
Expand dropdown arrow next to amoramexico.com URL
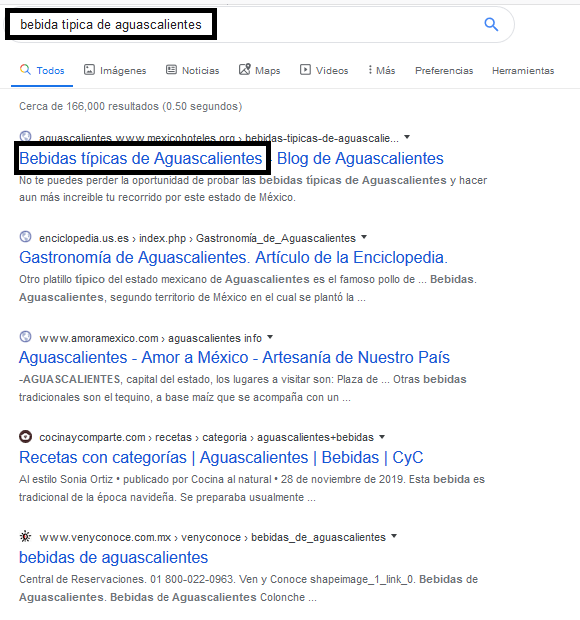(x=270, y=337)
